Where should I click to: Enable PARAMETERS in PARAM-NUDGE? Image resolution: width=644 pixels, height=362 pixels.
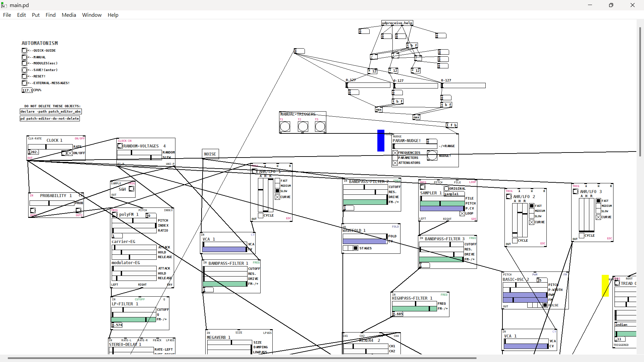(x=395, y=158)
